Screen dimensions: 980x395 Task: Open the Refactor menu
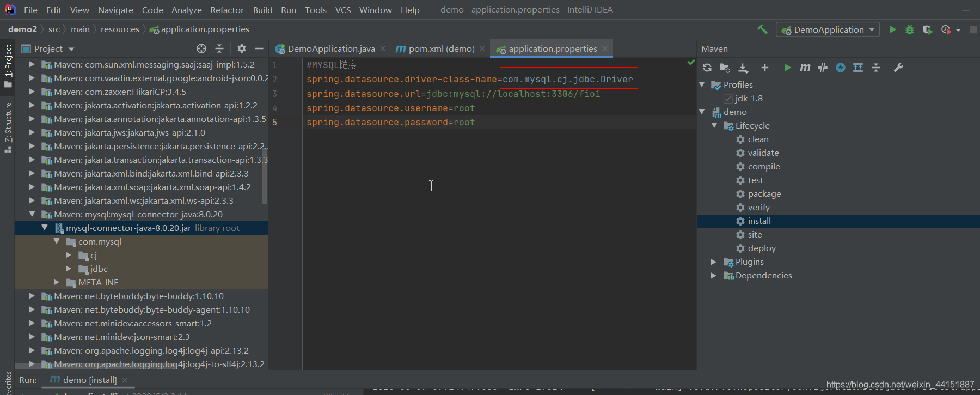226,10
